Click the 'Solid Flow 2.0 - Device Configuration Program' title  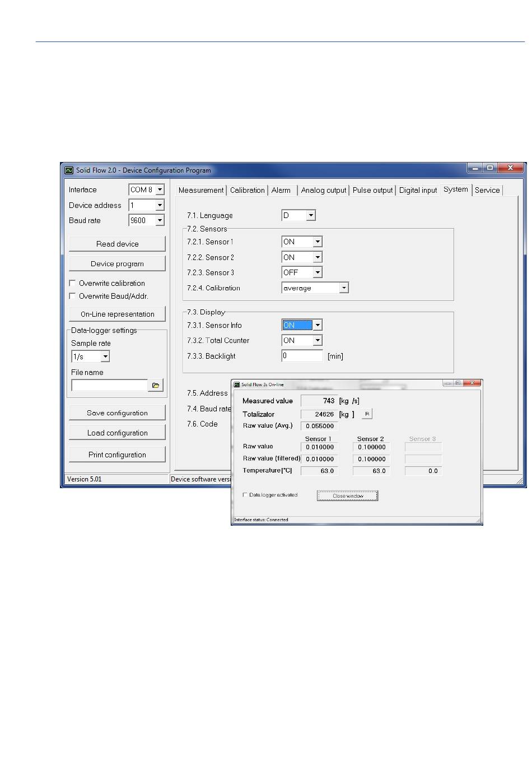[x=144, y=170]
